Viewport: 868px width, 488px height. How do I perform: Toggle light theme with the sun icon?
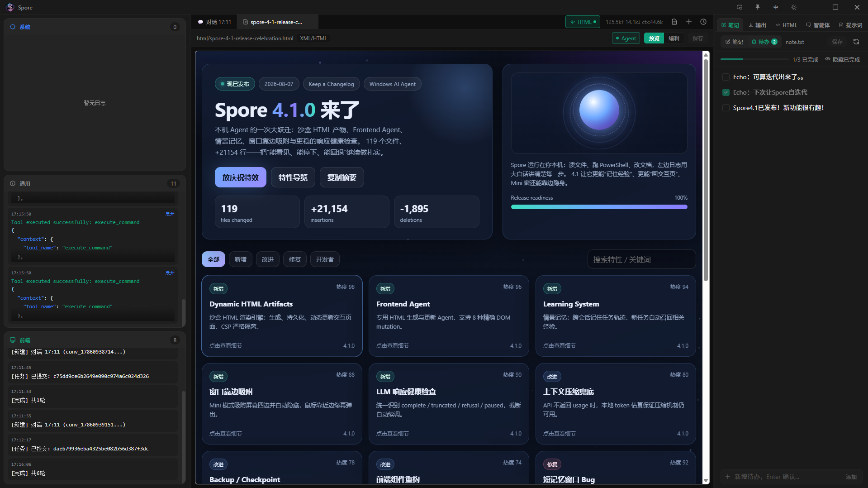pyautogui.click(x=794, y=7)
